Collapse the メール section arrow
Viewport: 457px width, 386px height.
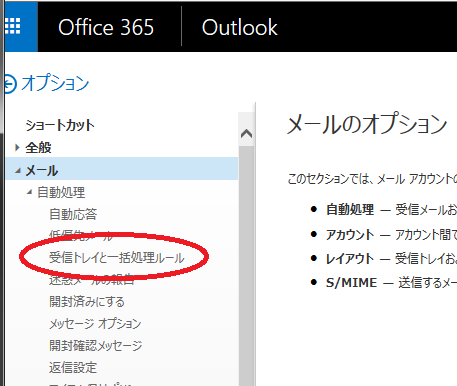[18, 171]
